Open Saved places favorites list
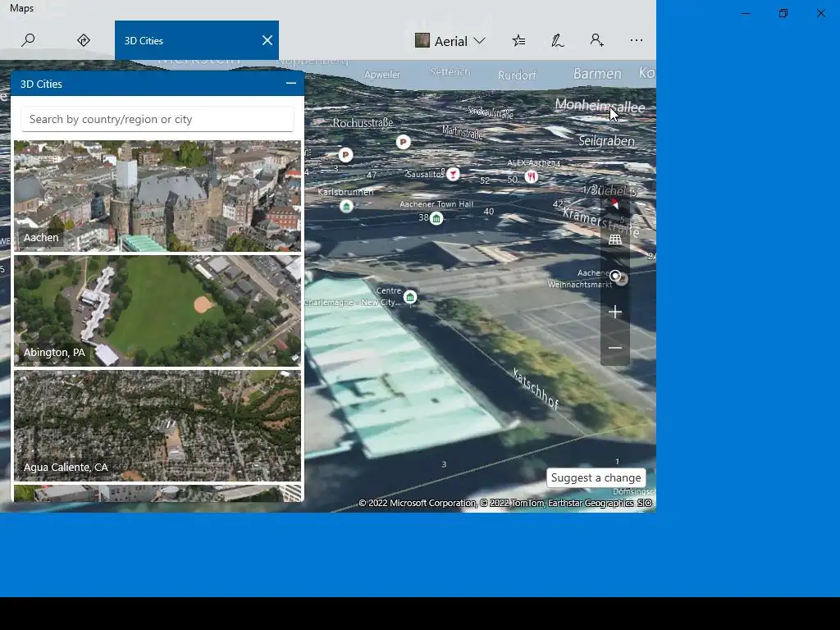Image resolution: width=840 pixels, height=630 pixels. click(x=518, y=40)
